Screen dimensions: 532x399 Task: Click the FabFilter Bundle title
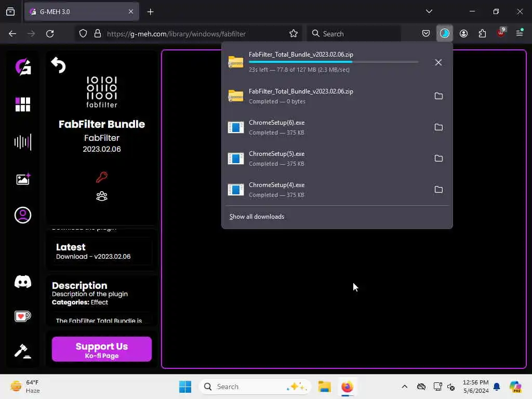coord(102,124)
